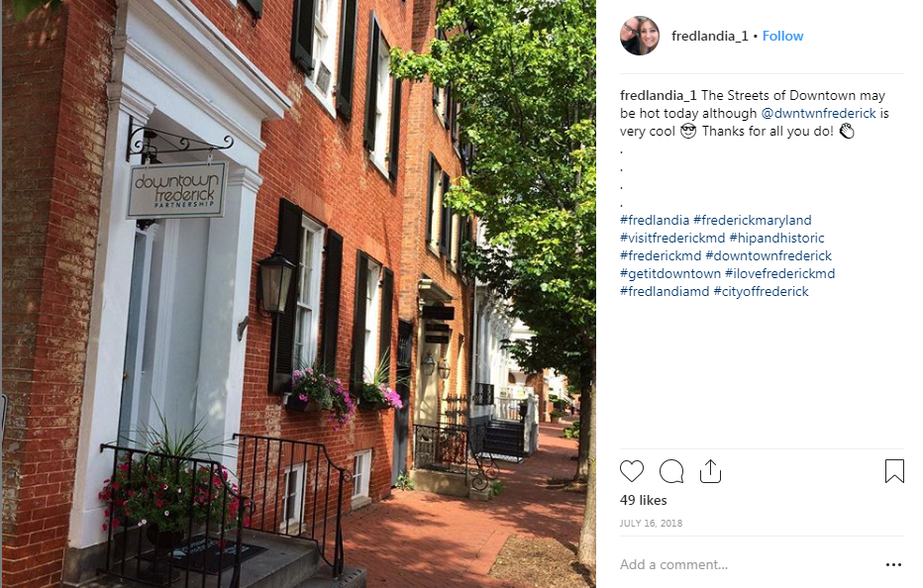The image size is (923, 588).
Task: Save the post with the bookmark icon
Action: pos(894,471)
